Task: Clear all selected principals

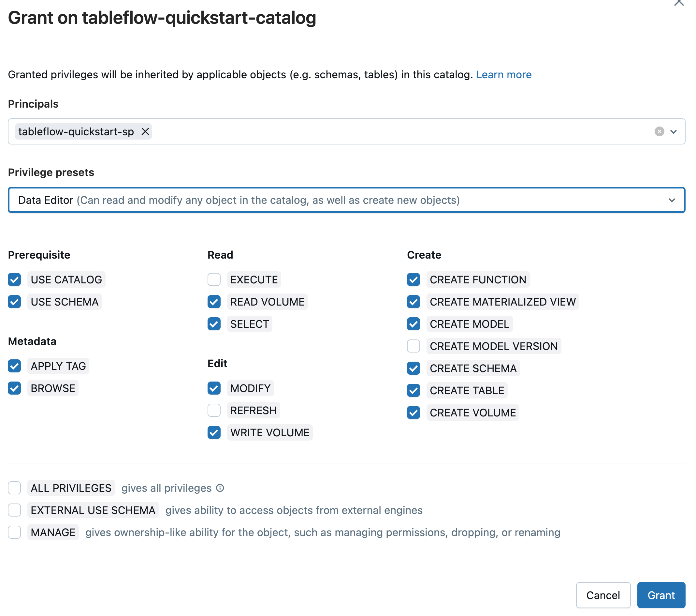Action: pos(659,131)
